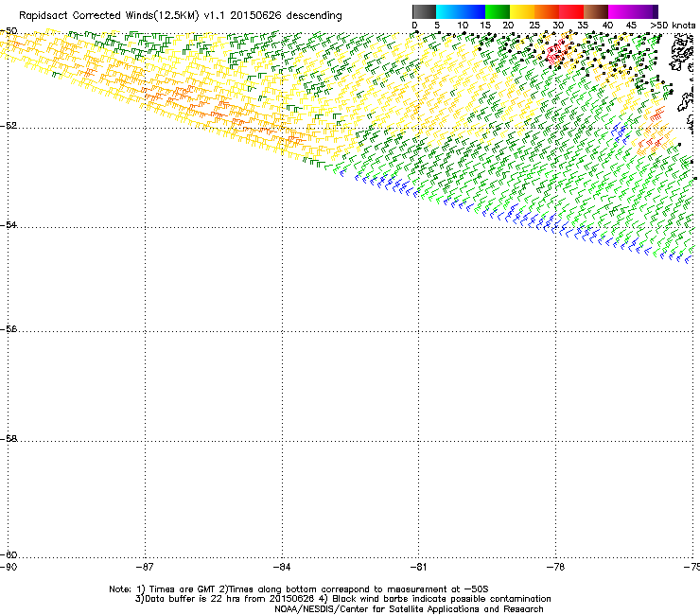The width and height of the screenshot is (700, 615).
Task: Click longitude label '-90' on bottom axis
Action: tap(9, 567)
